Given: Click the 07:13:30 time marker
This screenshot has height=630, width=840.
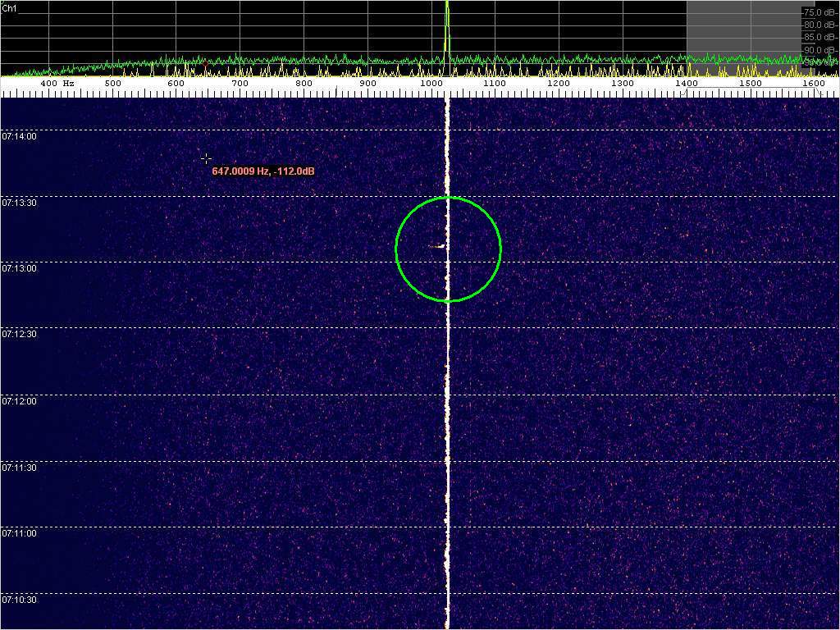Looking at the screenshot, I should 19,203.
